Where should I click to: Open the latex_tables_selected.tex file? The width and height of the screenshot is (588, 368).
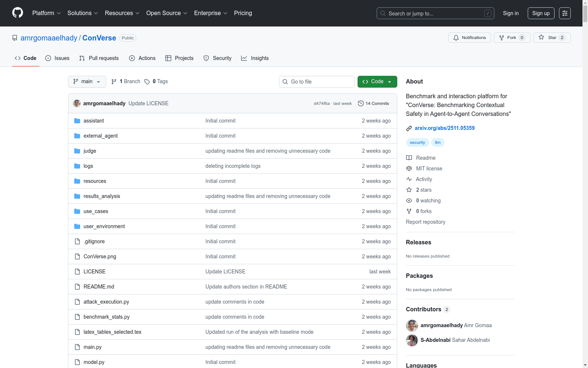pyautogui.click(x=112, y=332)
